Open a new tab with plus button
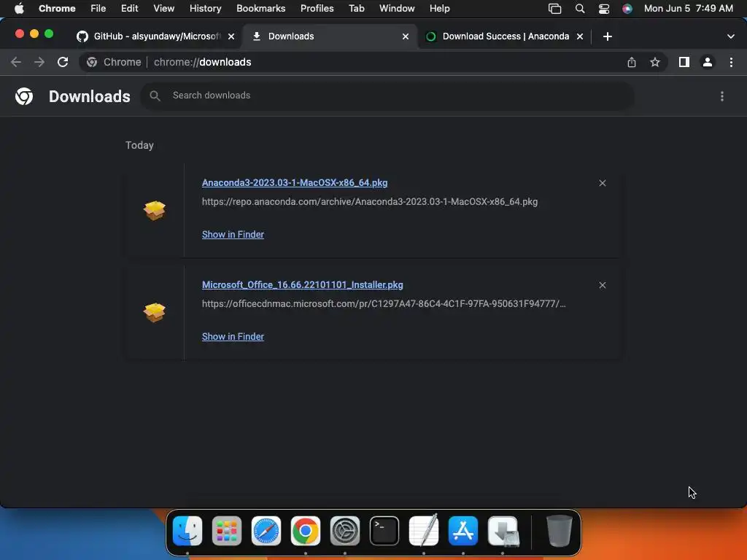 [608, 36]
